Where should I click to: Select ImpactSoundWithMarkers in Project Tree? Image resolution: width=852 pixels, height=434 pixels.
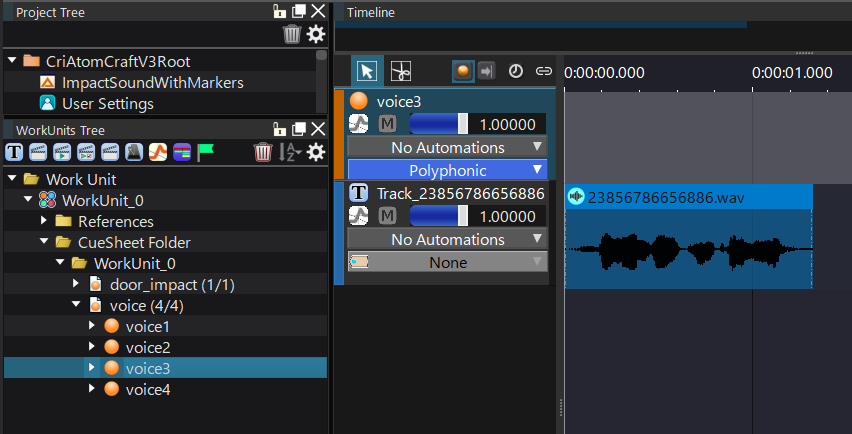pos(153,83)
